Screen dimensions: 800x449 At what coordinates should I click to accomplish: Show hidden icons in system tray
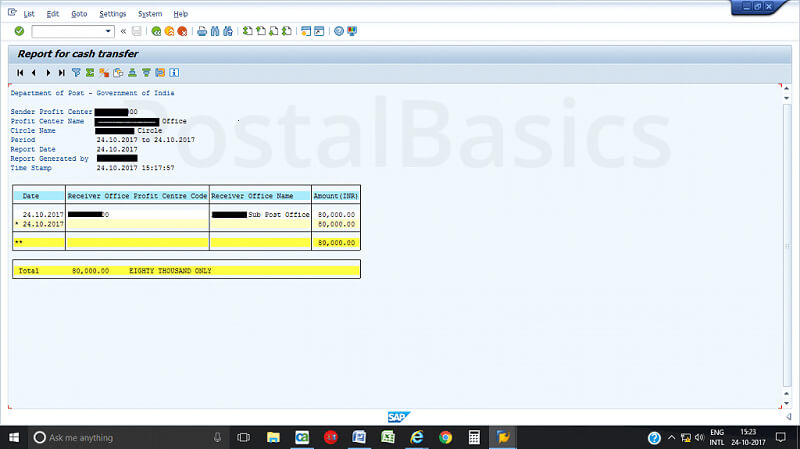point(672,438)
